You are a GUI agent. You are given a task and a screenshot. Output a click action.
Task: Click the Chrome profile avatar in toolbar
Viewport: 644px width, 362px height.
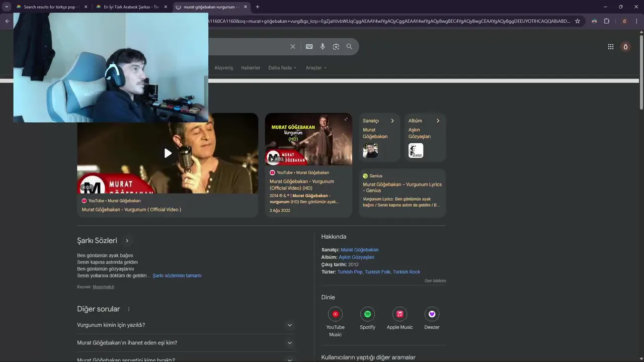[x=624, y=21]
